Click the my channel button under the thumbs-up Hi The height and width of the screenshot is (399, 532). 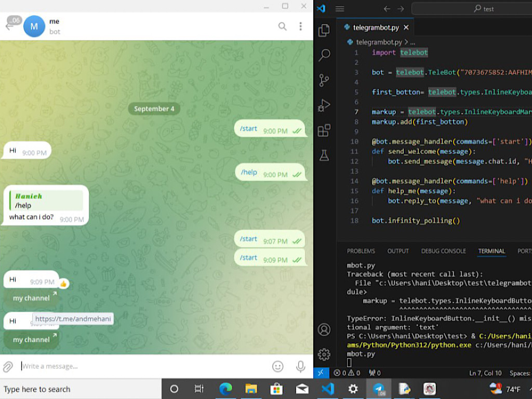31,298
